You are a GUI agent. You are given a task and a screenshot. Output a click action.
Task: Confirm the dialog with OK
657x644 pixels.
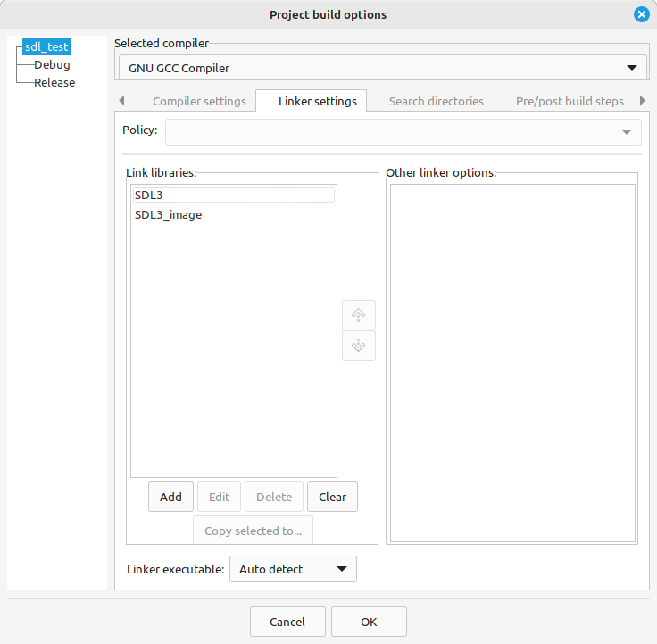[x=369, y=622]
